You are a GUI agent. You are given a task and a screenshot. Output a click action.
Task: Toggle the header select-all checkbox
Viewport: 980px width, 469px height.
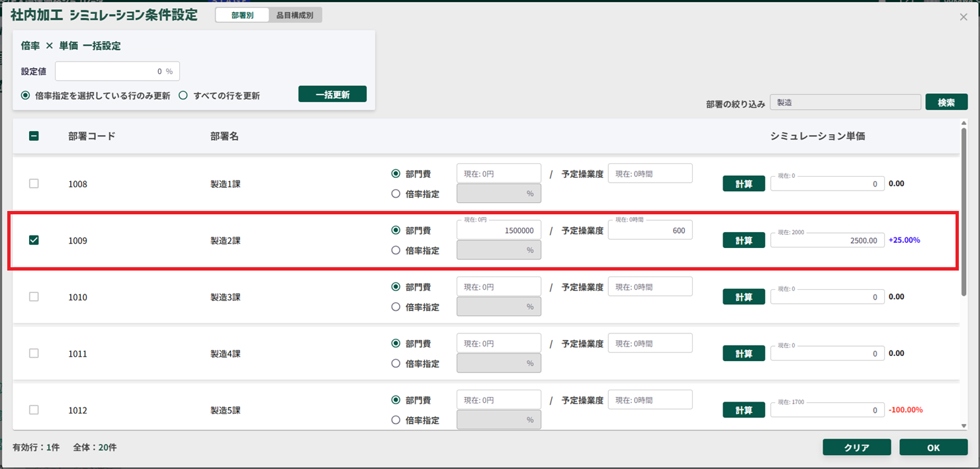(x=34, y=136)
